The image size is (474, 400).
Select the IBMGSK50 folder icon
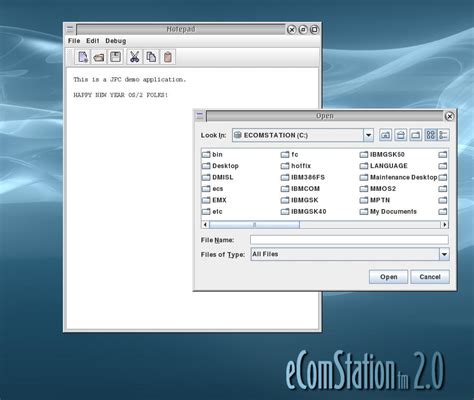(x=364, y=154)
